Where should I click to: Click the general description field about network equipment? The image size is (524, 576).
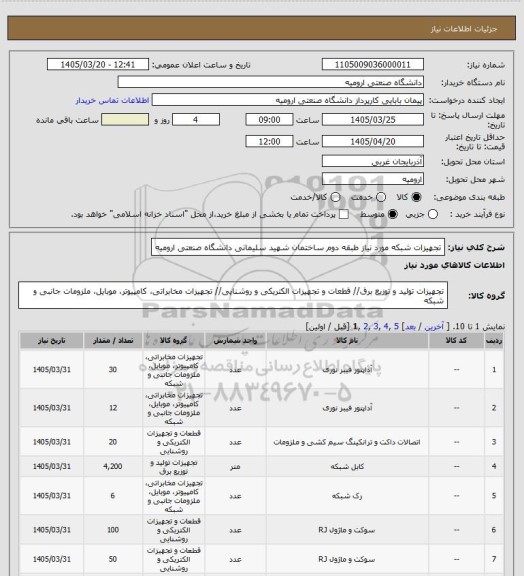point(298,247)
